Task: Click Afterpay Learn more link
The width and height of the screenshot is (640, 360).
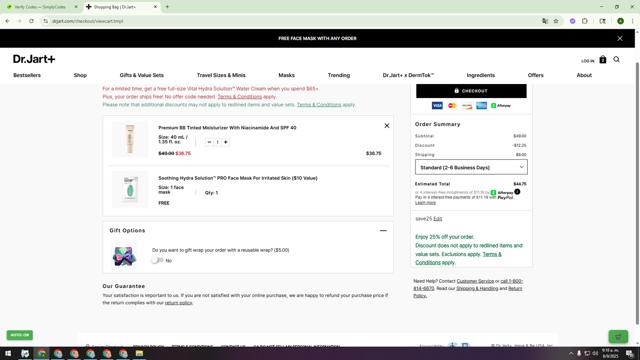Action: coord(425,203)
